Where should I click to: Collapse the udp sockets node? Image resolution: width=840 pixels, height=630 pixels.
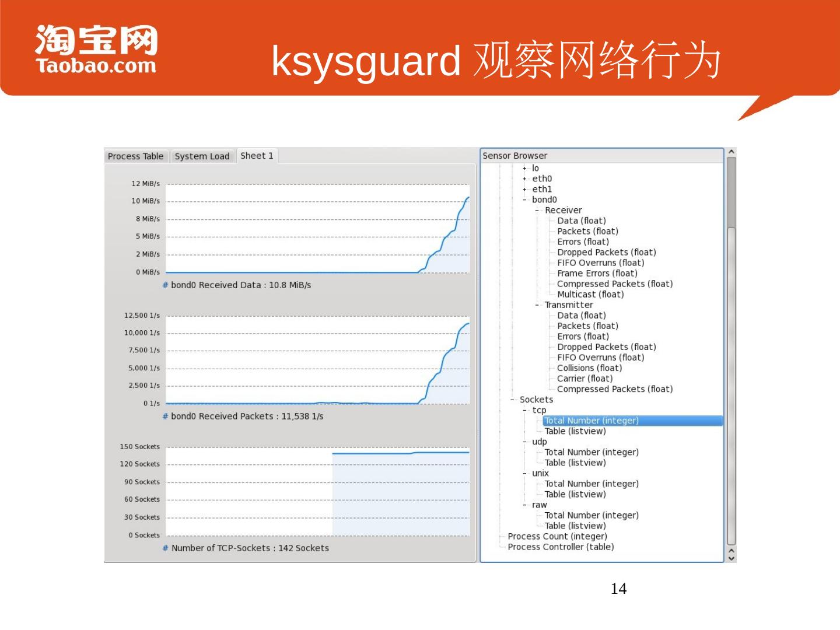coord(524,442)
